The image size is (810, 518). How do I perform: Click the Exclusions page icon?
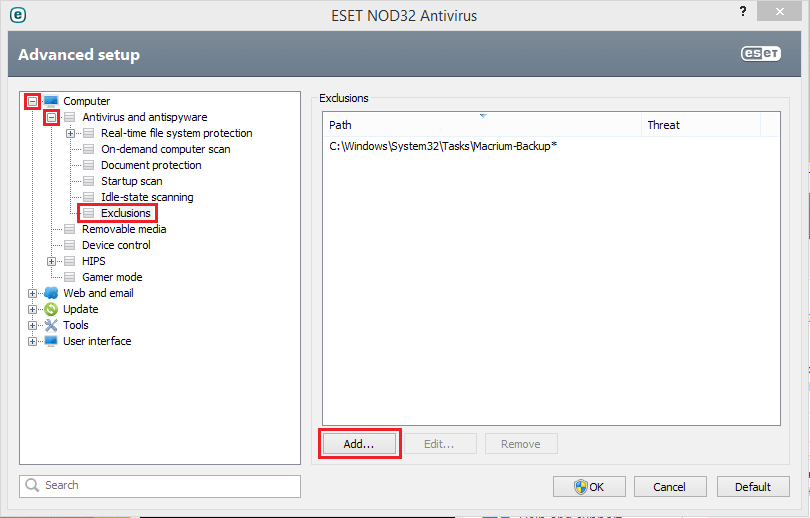click(89, 213)
